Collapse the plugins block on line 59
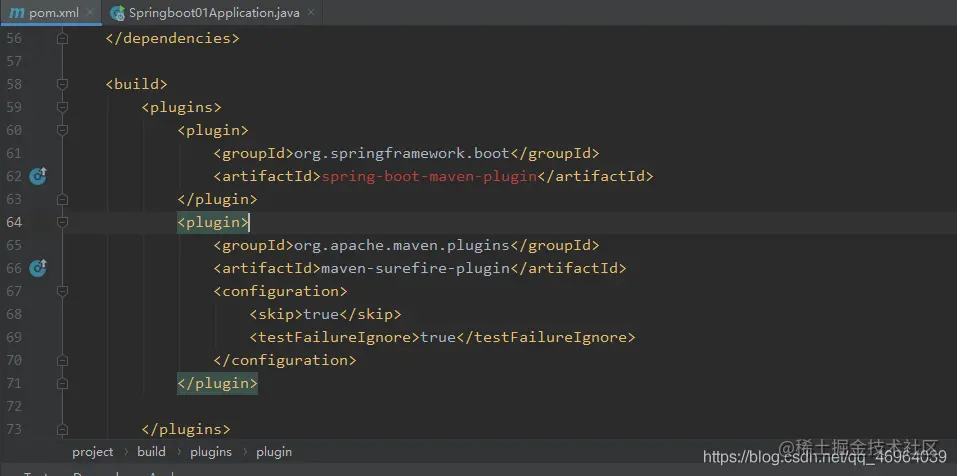This screenshot has height=476, width=957. [x=62, y=107]
